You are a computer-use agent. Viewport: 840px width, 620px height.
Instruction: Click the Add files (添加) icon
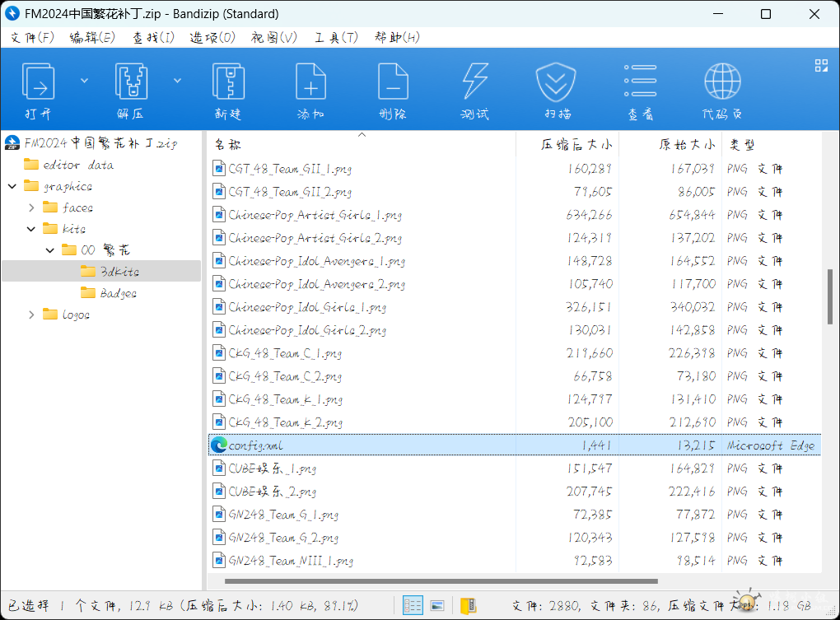coord(310,82)
